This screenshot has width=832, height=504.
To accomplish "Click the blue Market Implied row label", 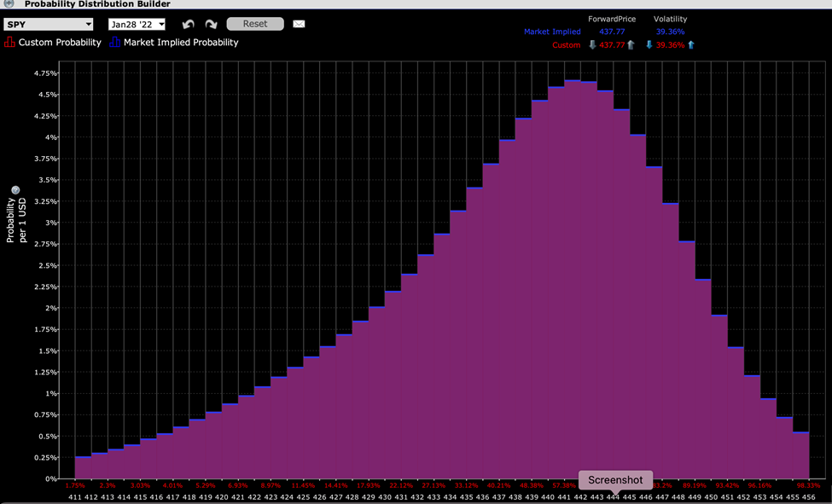I will click(552, 32).
